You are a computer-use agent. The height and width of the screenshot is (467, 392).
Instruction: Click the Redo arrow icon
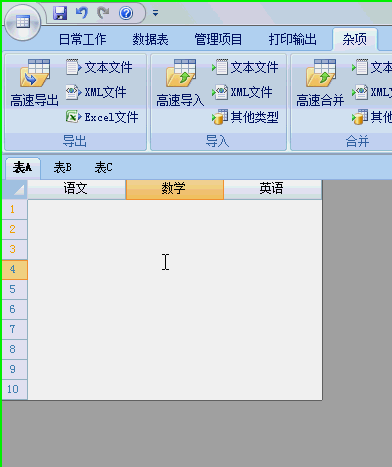(x=104, y=13)
